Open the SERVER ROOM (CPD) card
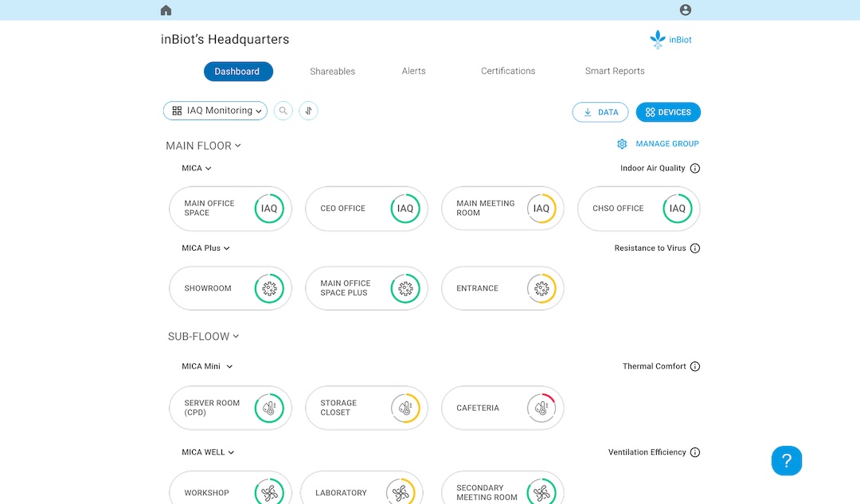Screen dimensions: 860x504 [230, 408]
